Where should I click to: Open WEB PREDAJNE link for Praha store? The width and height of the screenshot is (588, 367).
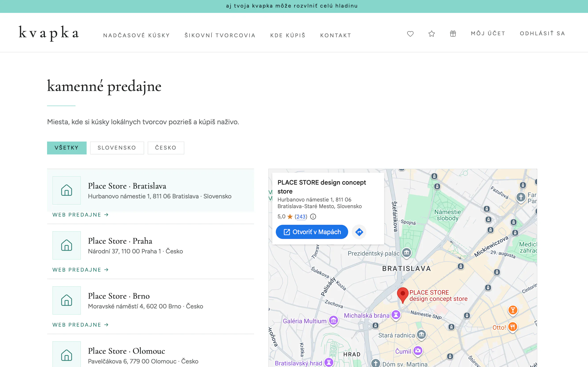pos(80,270)
